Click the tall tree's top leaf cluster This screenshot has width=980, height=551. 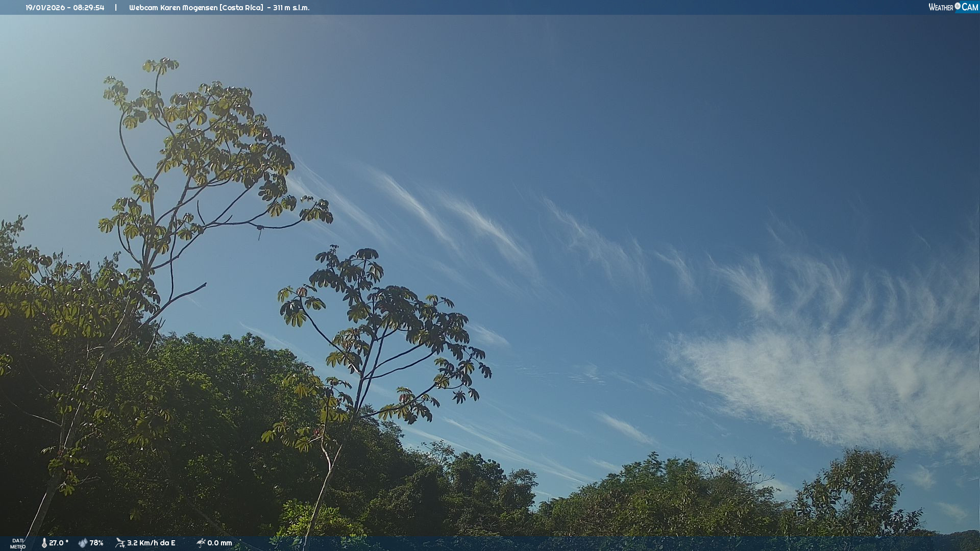tap(161, 65)
